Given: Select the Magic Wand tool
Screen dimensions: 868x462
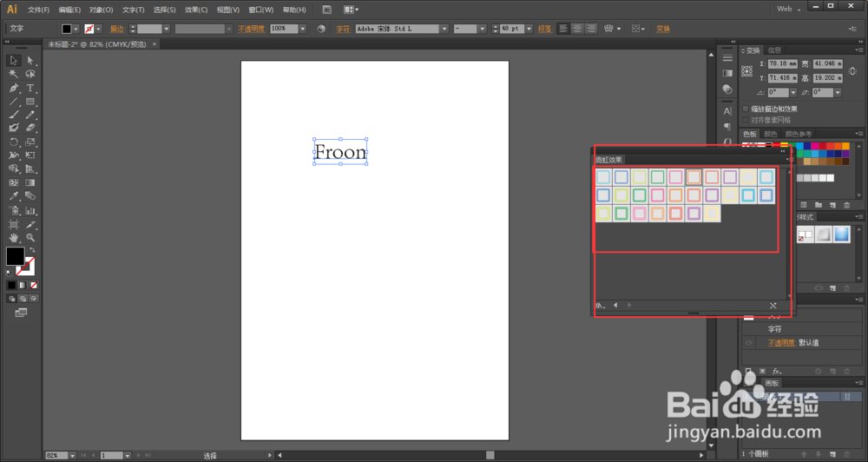Looking at the screenshot, I should point(14,74).
